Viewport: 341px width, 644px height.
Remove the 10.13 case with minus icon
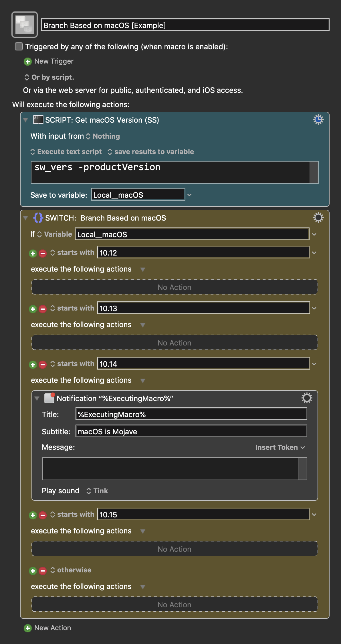point(43,309)
